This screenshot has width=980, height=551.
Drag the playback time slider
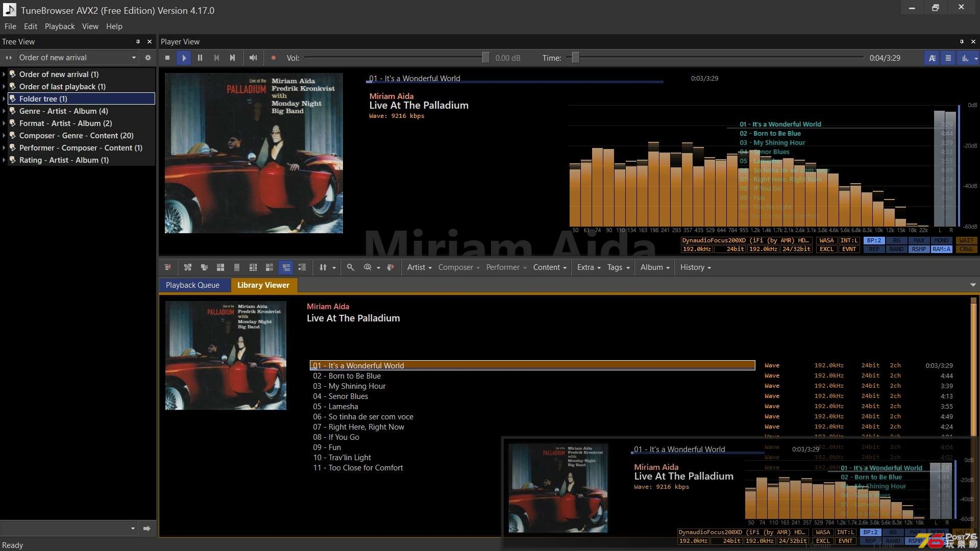(x=575, y=58)
